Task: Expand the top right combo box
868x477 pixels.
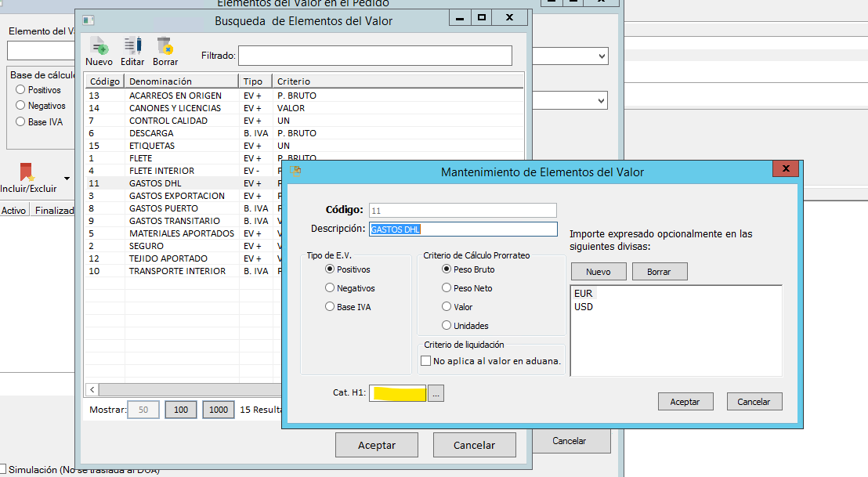Action: pyautogui.click(x=602, y=56)
